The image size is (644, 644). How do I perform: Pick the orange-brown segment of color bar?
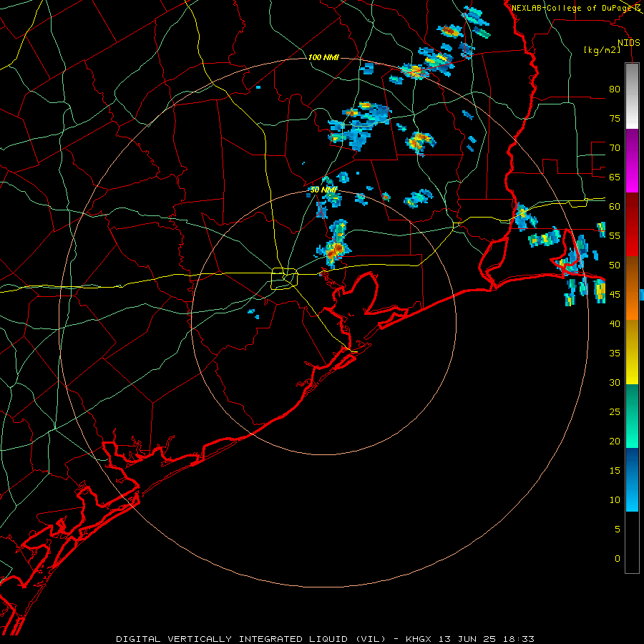(632, 288)
